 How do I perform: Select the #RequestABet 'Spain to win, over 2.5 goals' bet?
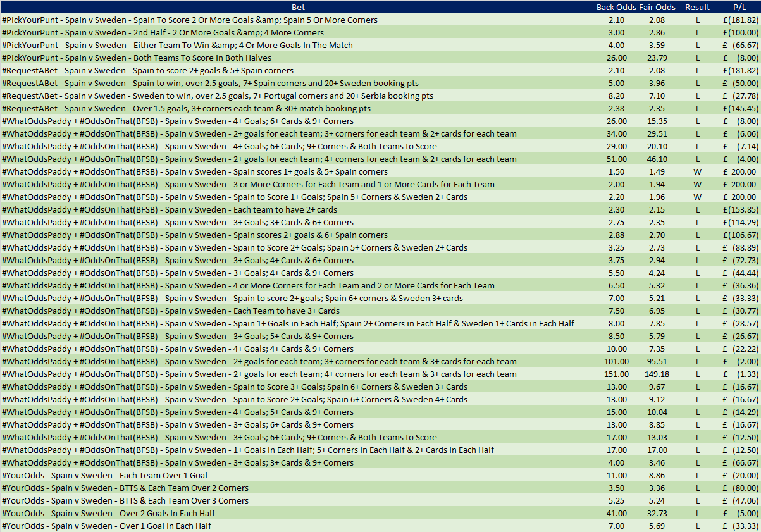click(210, 83)
